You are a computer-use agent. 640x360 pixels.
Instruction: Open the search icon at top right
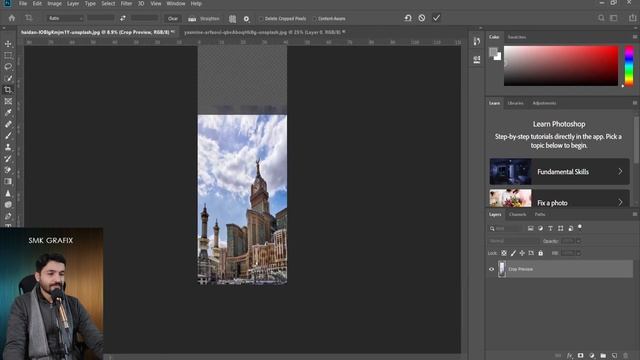point(601,18)
